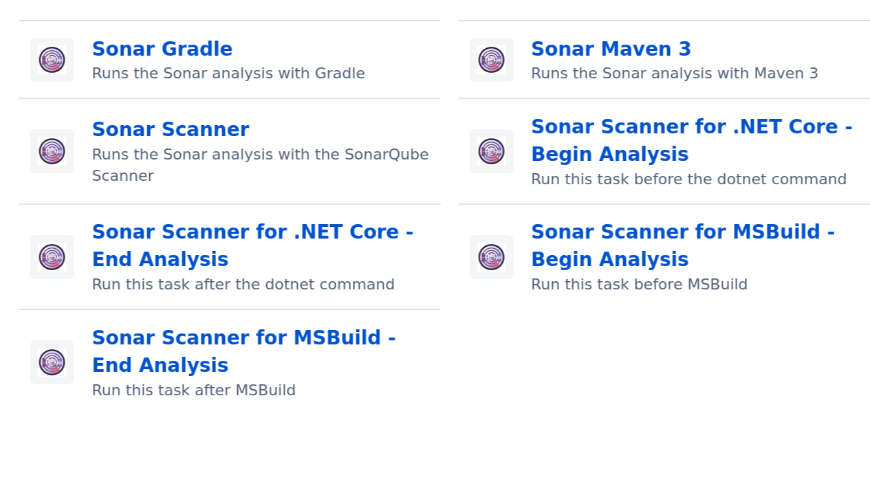This screenshot has height=495, width=870.
Task: Select the Sonar Scanner title link
Action: (170, 129)
